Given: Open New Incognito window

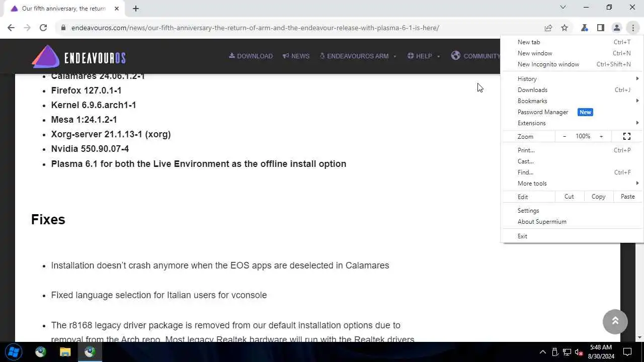Looking at the screenshot, I should click(x=572, y=64).
